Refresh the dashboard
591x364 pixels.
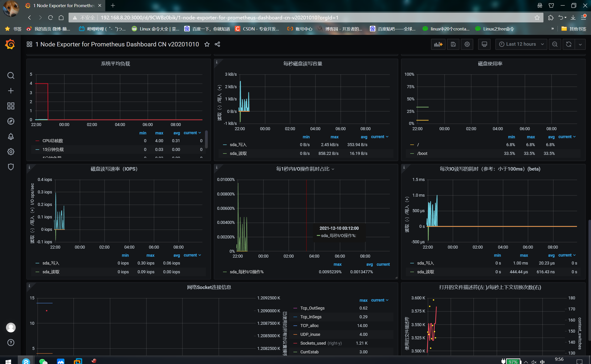click(569, 44)
